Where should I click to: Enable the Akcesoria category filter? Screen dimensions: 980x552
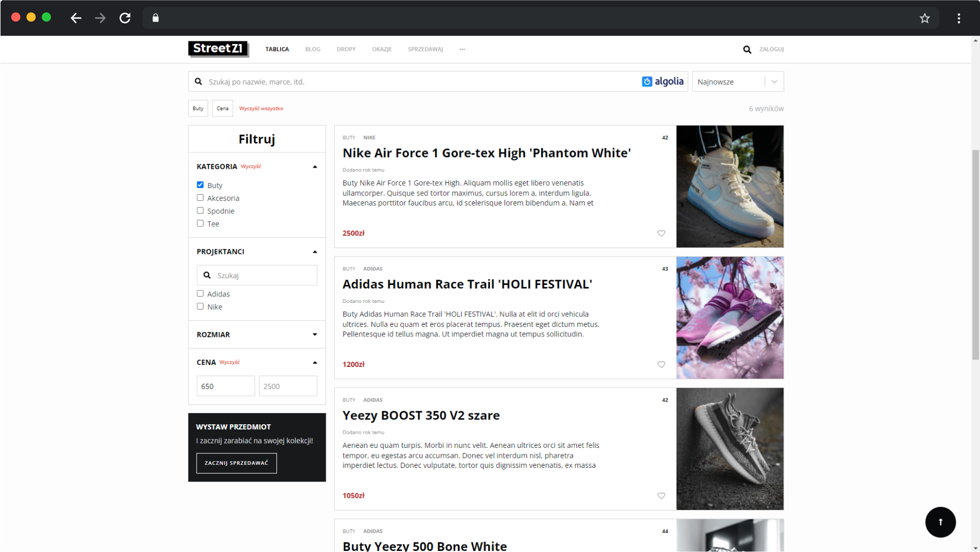click(200, 198)
